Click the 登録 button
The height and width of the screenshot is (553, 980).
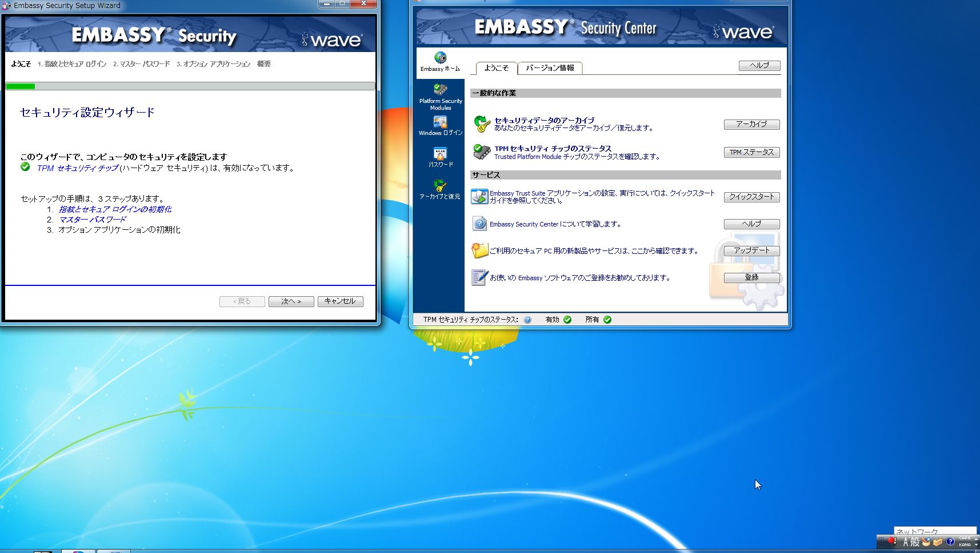pos(751,278)
